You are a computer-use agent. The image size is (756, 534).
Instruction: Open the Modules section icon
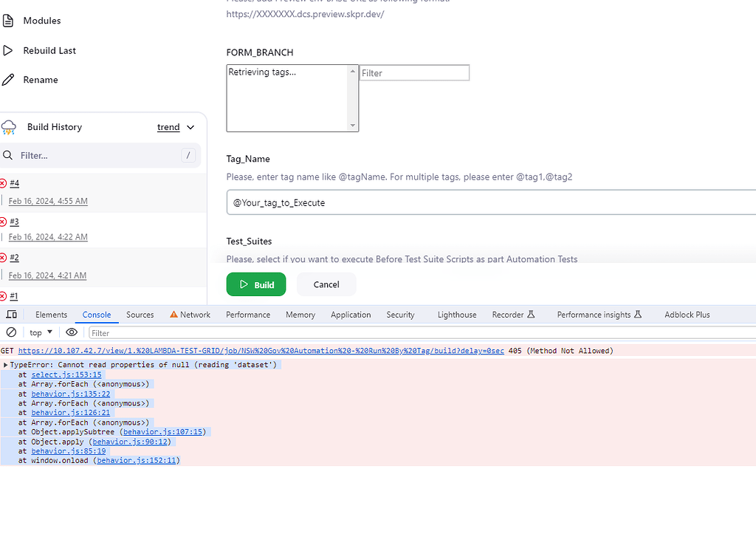point(9,20)
